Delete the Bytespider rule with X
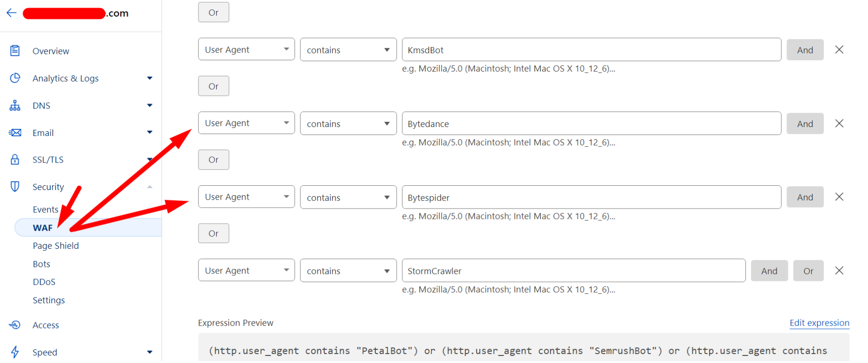The height and width of the screenshot is (363, 868). click(839, 197)
